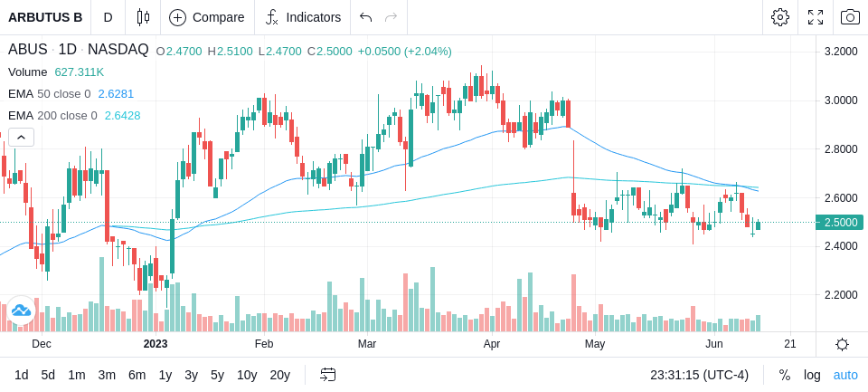Click the 2023 label on time axis
The height and width of the screenshot is (392, 868).
[x=155, y=344]
